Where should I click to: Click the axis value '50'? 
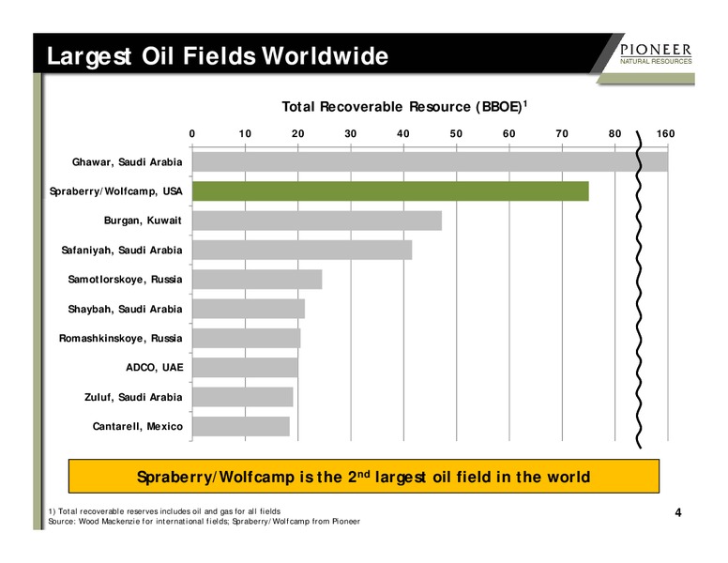tap(456, 134)
